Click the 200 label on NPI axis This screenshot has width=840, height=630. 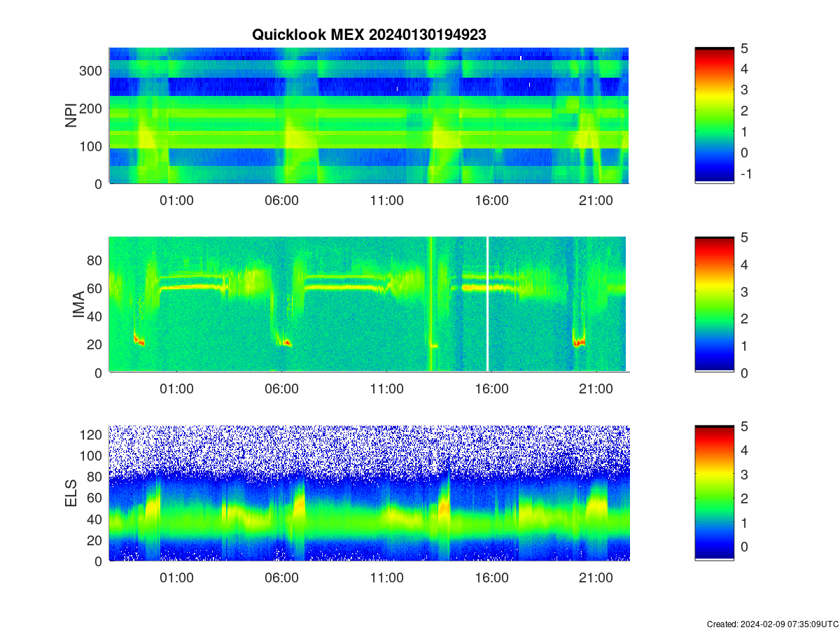coord(92,108)
